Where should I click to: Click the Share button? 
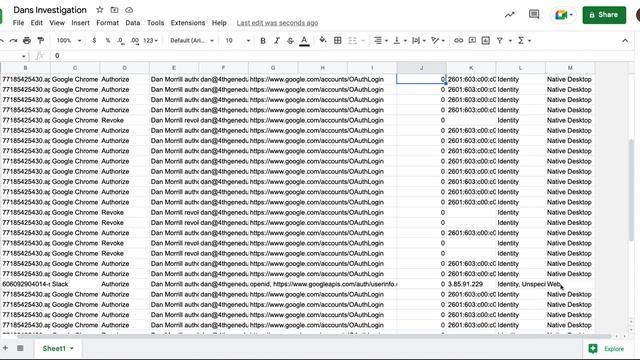[x=604, y=15]
